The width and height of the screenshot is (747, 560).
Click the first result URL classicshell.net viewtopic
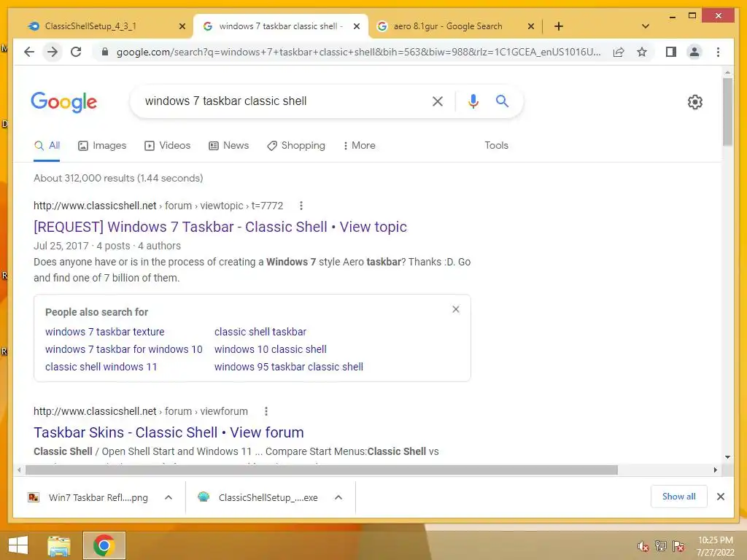[158, 206]
